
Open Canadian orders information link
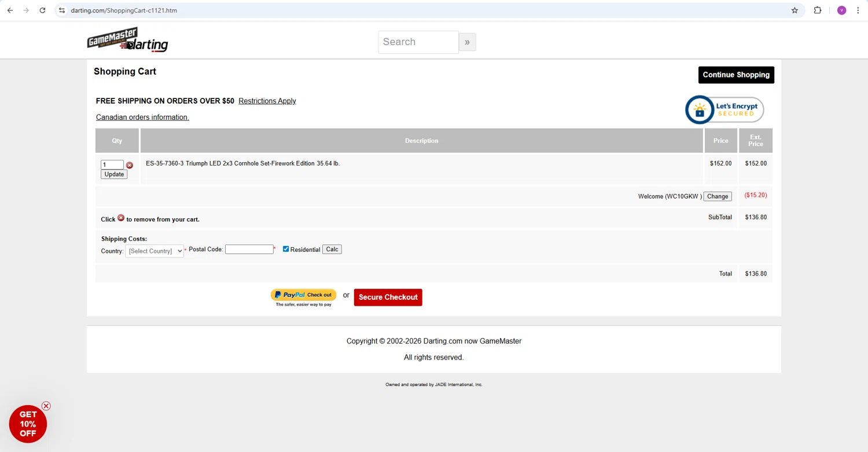click(142, 117)
